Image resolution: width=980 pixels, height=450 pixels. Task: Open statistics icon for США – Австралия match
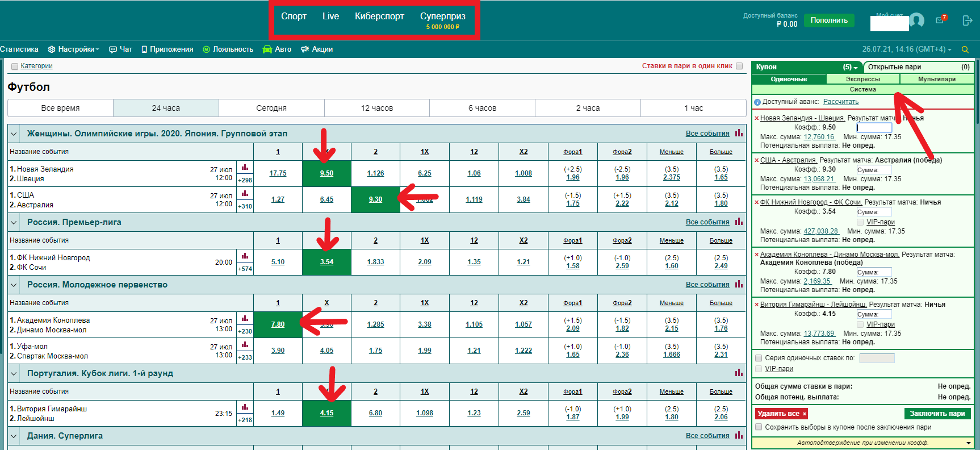coord(245,194)
